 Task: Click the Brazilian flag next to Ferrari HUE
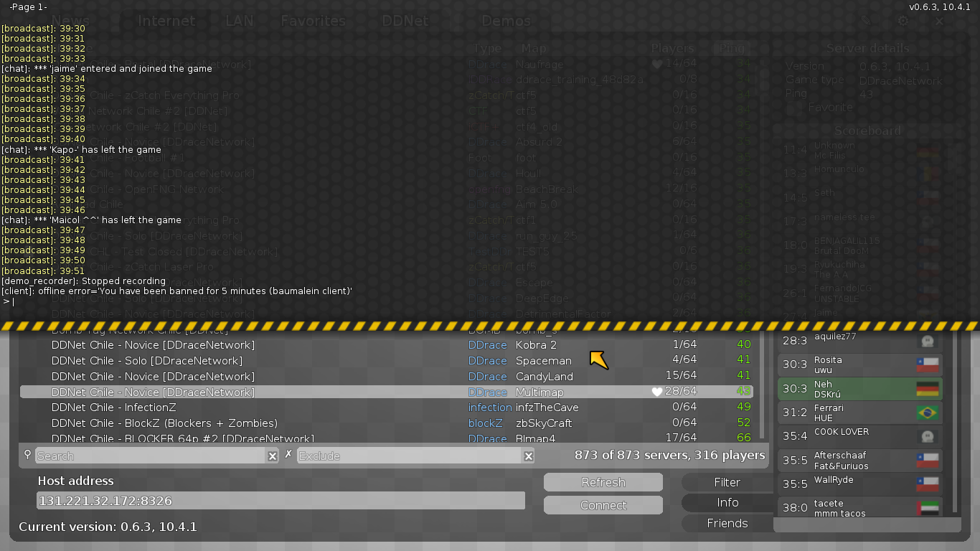pyautogui.click(x=928, y=413)
